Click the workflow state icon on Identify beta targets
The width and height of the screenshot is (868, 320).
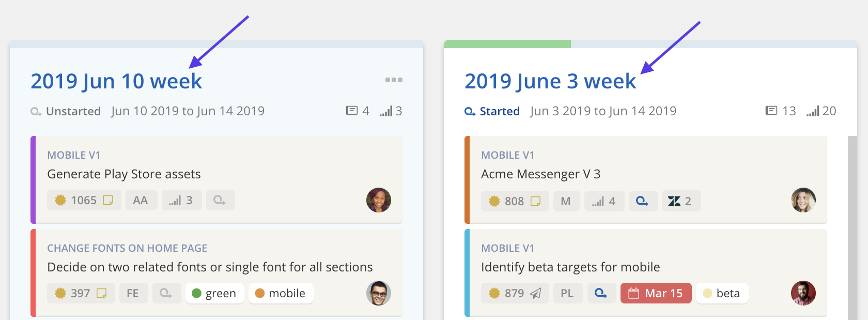pos(602,293)
